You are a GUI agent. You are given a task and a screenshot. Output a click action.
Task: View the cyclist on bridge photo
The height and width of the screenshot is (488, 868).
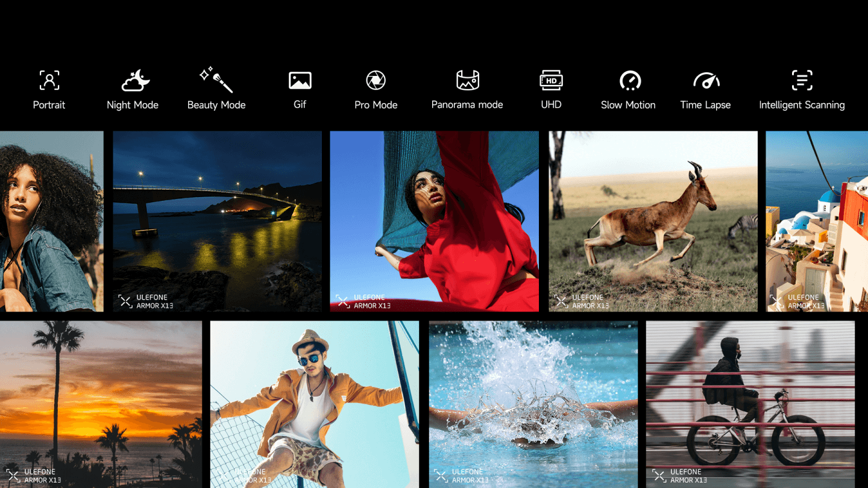click(x=750, y=404)
